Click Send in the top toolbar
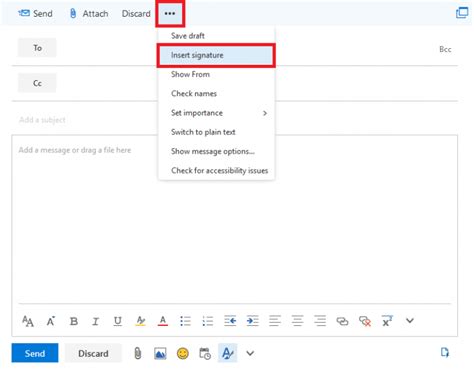Screen dimensions: 474x374 tap(35, 14)
